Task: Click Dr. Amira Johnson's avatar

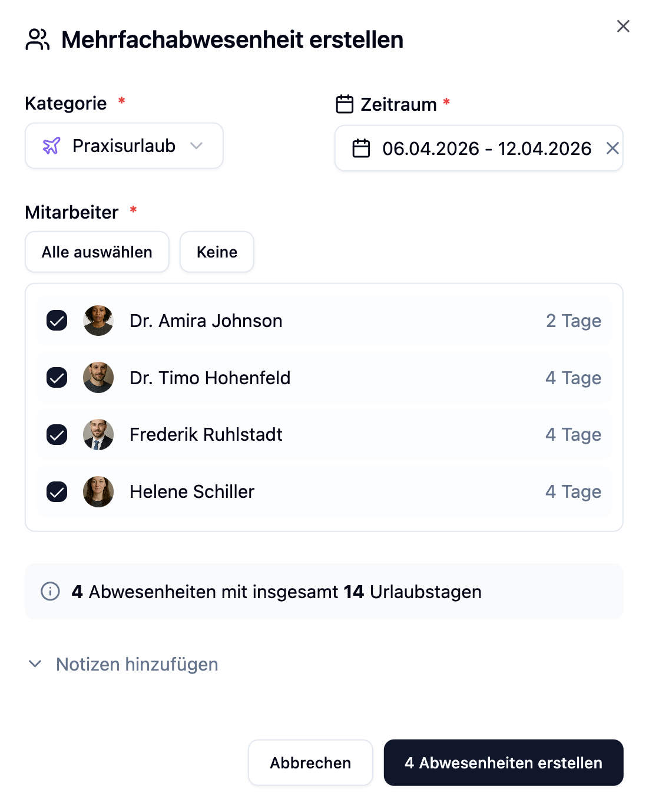Action: [x=98, y=321]
